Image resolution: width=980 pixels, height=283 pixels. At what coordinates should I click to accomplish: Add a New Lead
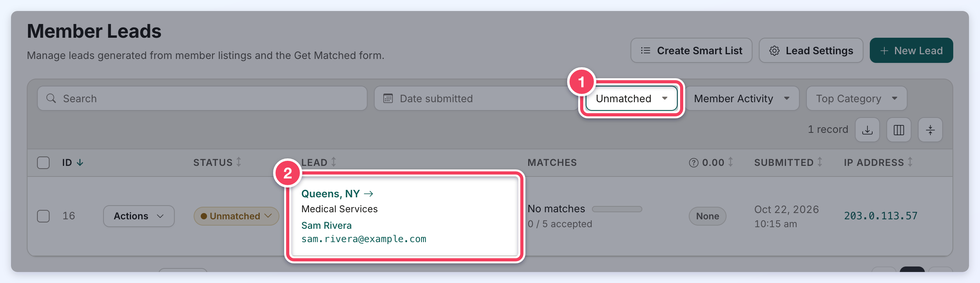tap(912, 51)
